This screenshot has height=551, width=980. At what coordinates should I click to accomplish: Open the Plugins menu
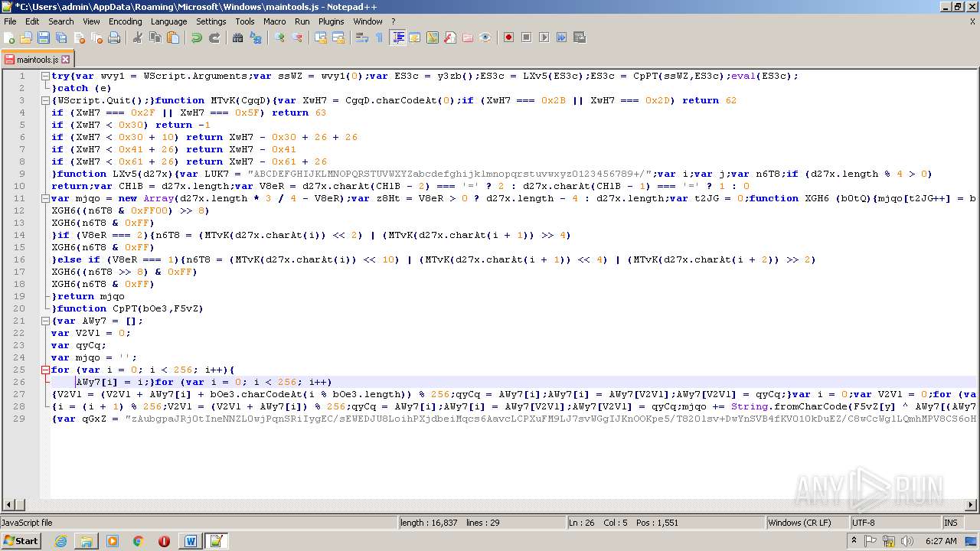pos(332,21)
